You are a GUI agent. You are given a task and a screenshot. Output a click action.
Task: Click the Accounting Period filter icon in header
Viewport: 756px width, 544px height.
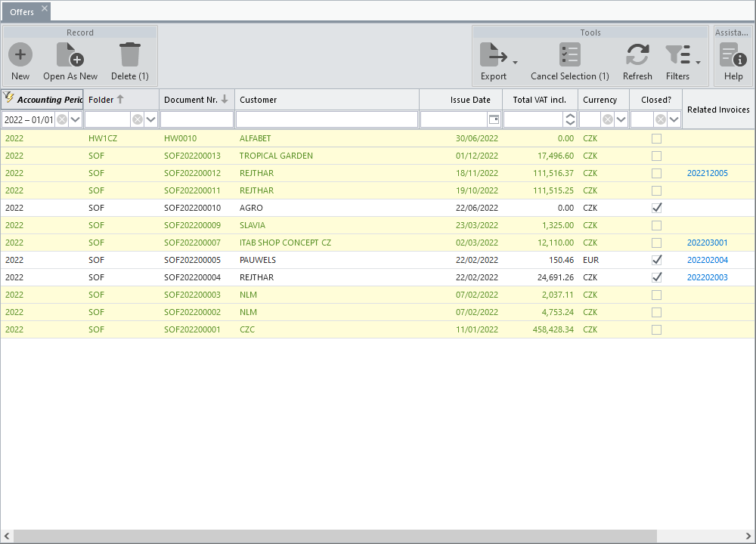pos(8,97)
